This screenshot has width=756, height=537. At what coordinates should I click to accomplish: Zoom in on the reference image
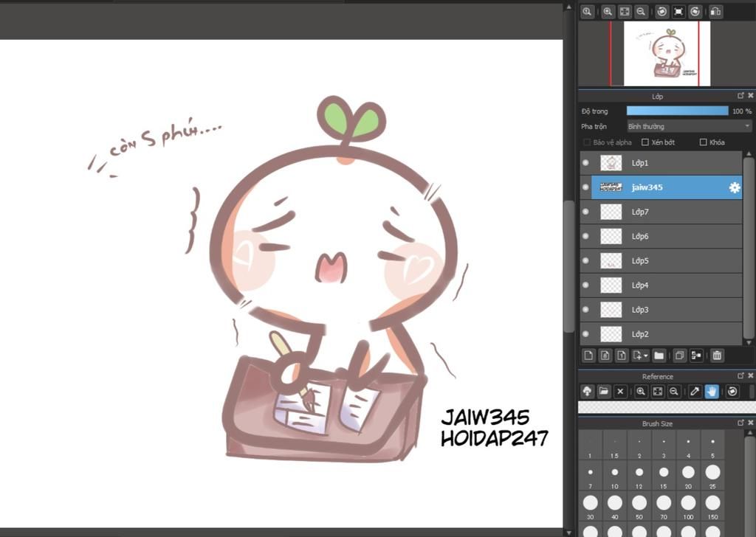[x=641, y=391]
